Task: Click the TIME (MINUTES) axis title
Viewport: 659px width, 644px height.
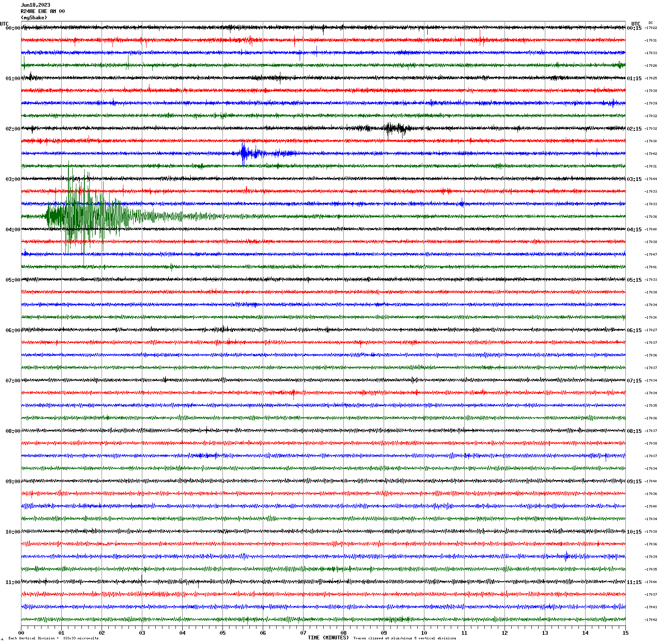Action: 328,637
